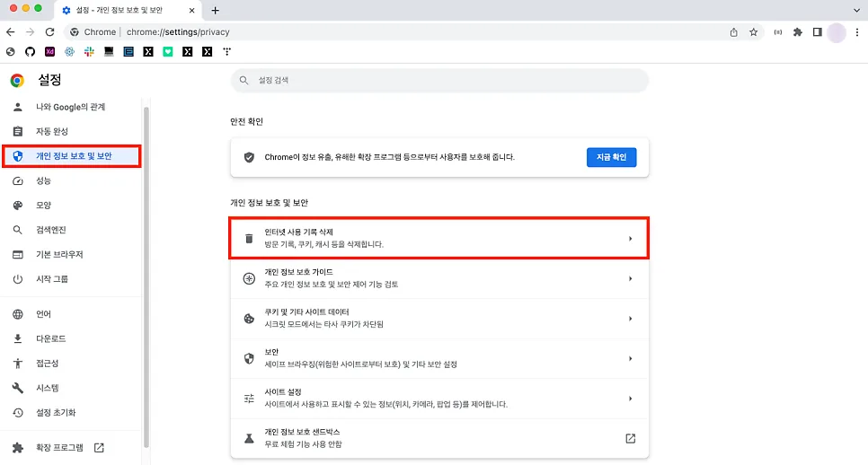Click the accessibility icon for 접근성
This screenshot has height=465, width=868.
tap(18, 364)
